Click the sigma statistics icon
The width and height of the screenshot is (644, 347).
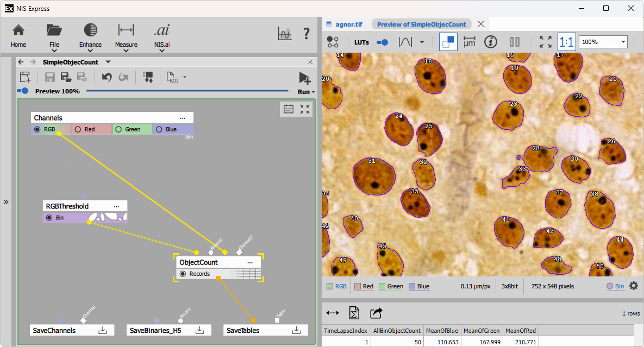pos(354,313)
